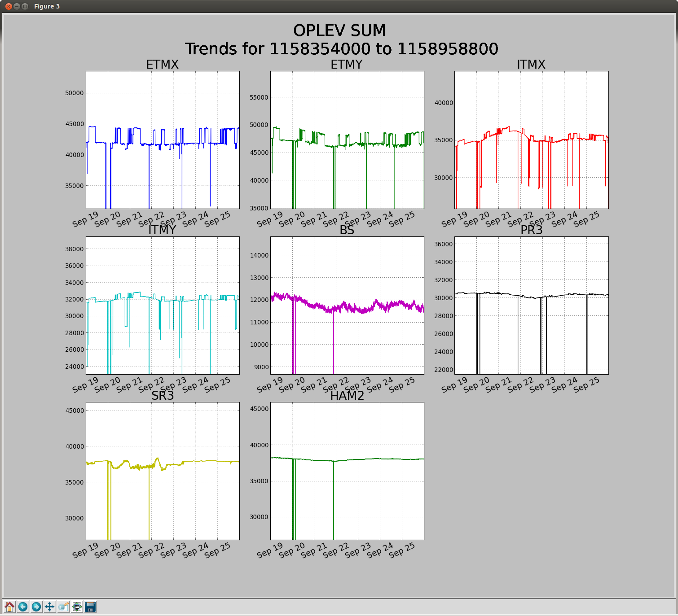Click the cyan ITMY trend plot

[x=163, y=306]
